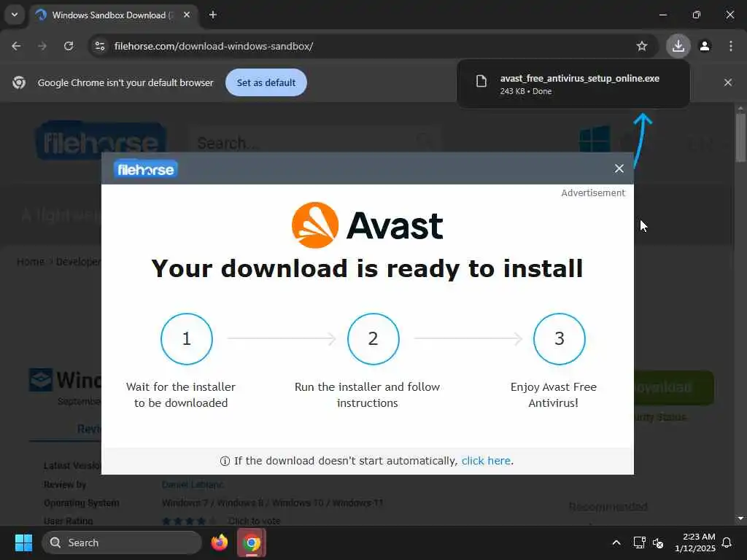Click the Windows platform icon on page
747x560 pixels.
coord(595,139)
